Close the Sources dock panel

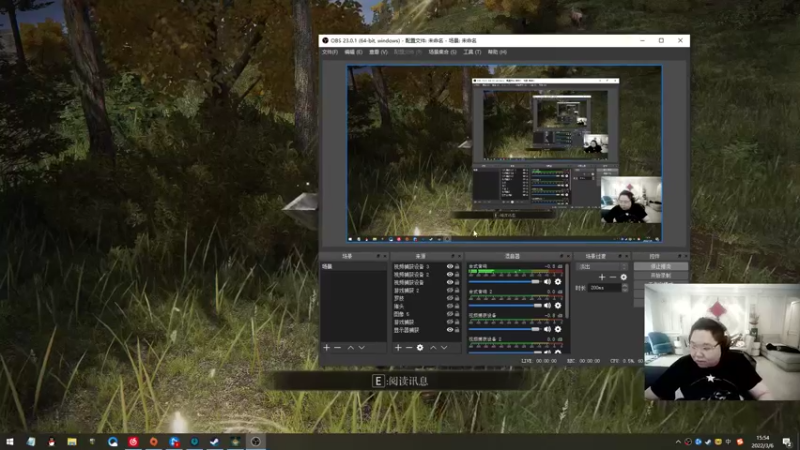459,256
